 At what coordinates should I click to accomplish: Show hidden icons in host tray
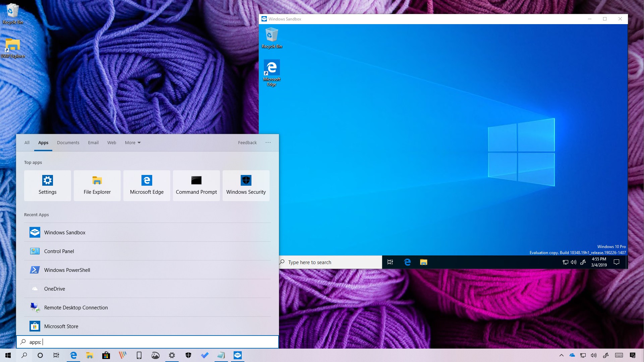coord(562,355)
